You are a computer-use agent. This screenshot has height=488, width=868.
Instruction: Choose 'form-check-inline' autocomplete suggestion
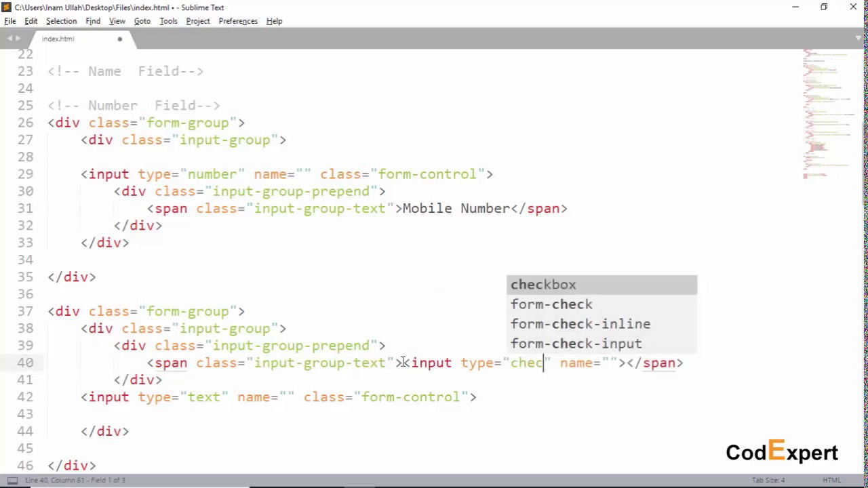pos(602,324)
